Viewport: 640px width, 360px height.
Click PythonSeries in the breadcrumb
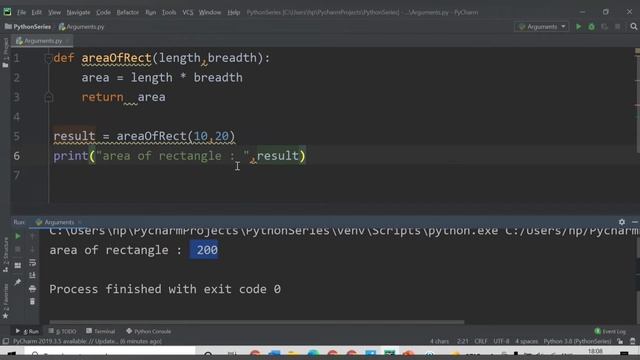pos(28,27)
